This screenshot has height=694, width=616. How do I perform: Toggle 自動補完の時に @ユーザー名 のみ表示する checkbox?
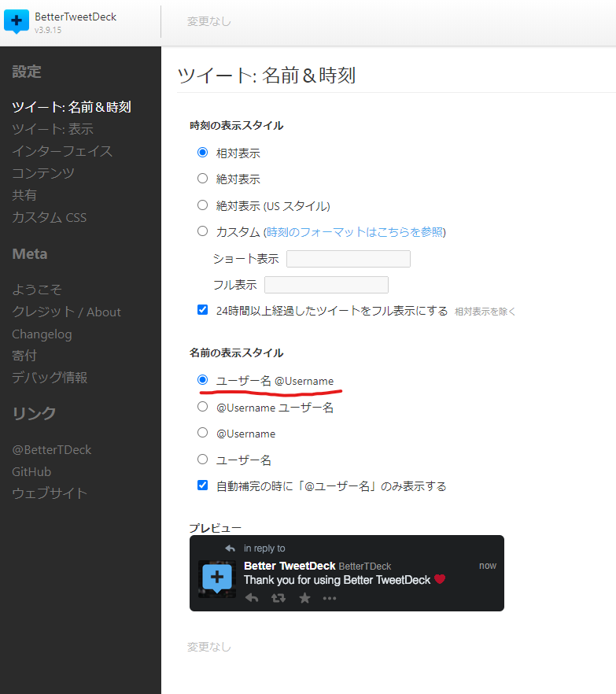[x=202, y=485]
